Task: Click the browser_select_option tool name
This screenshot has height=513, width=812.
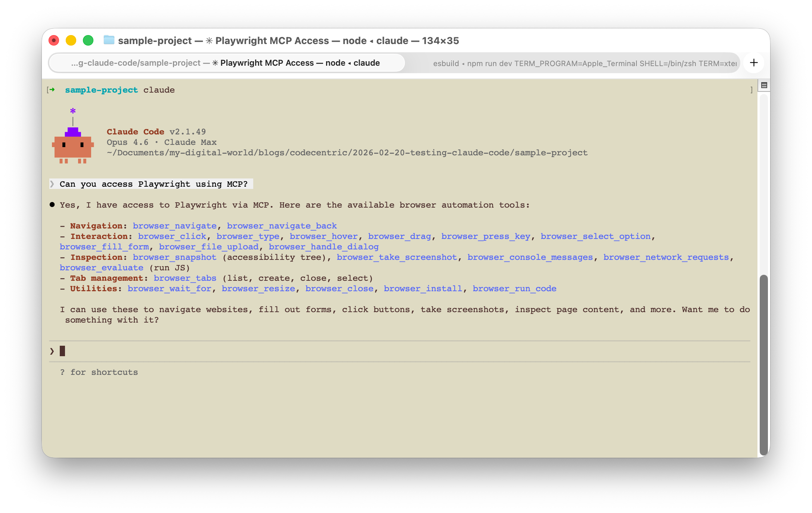Action: click(x=595, y=236)
